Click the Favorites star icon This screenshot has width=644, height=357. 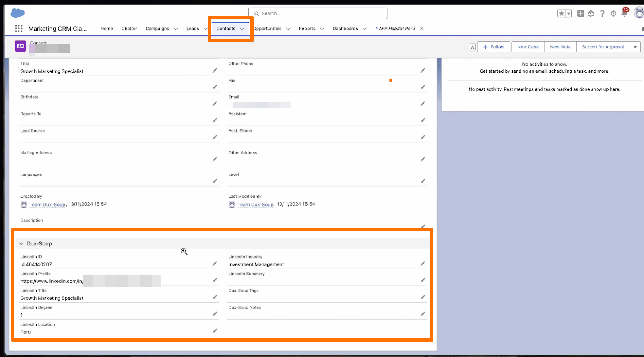[561, 14]
